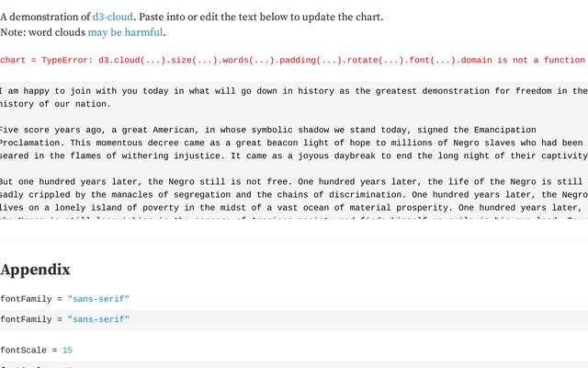Click the "But one hundred years later" line
588x368 pixels.
click(x=276, y=182)
